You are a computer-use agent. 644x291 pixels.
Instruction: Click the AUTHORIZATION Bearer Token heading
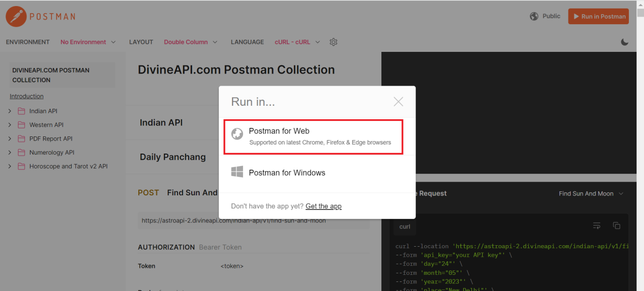190,247
